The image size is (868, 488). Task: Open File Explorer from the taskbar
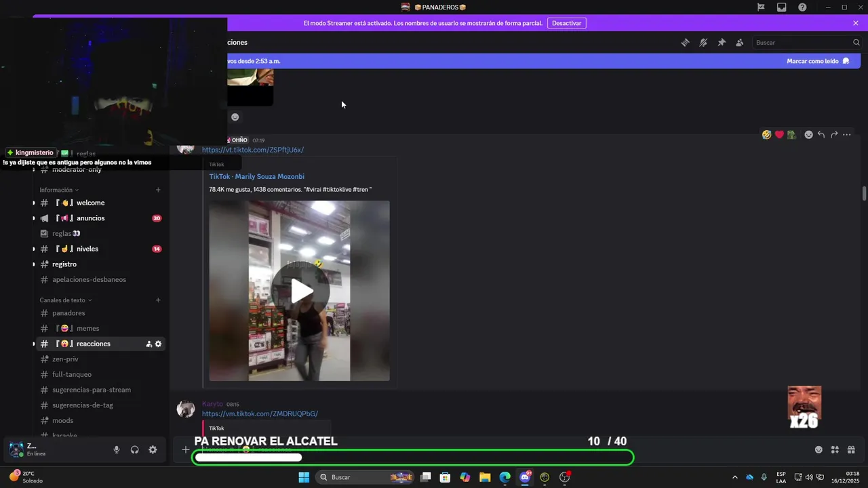pos(485,477)
